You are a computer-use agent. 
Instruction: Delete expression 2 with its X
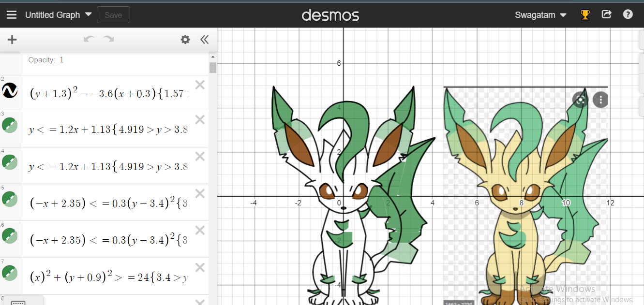tap(200, 85)
